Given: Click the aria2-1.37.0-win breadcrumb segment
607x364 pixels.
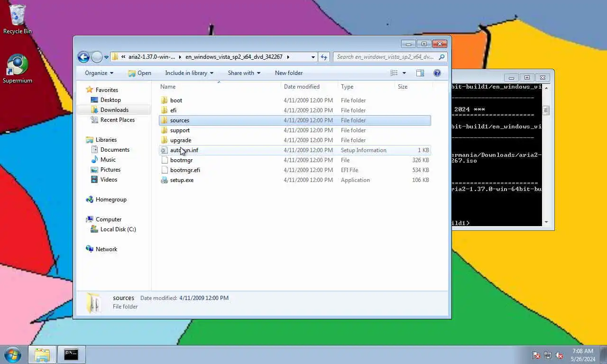Looking at the screenshot, I should coord(151,57).
